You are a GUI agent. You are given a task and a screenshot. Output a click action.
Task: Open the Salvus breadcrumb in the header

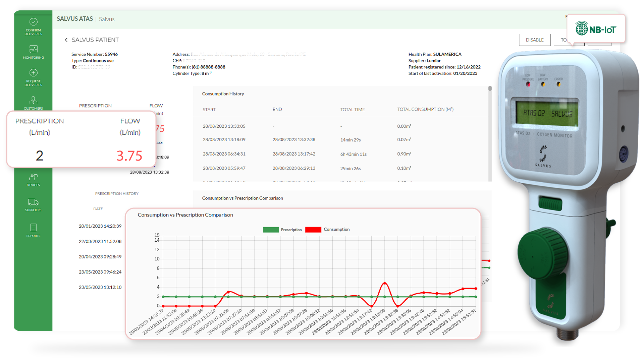click(x=107, y=19)
